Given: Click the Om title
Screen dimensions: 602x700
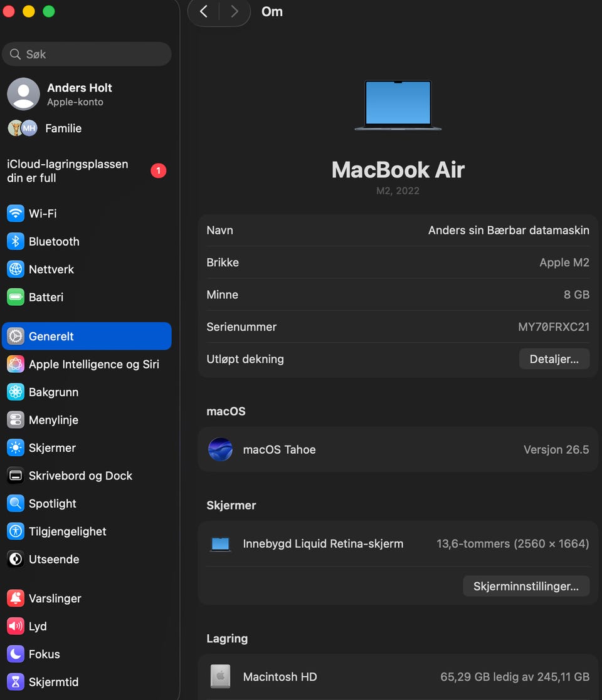Looking at the screenshot, I should click(272, 12).
